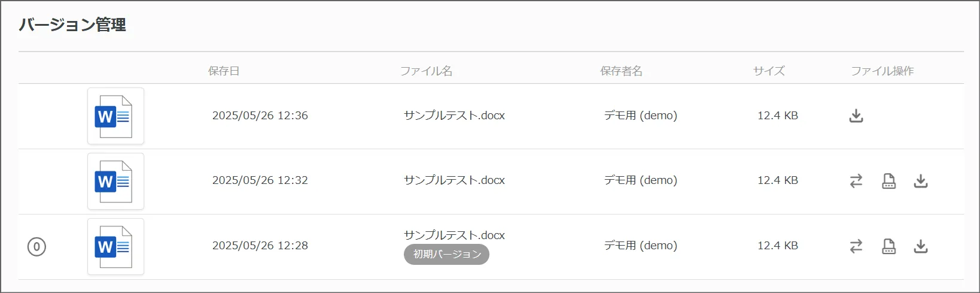Click swap arrows icon for 12:28 version

(x=856, y=246)
